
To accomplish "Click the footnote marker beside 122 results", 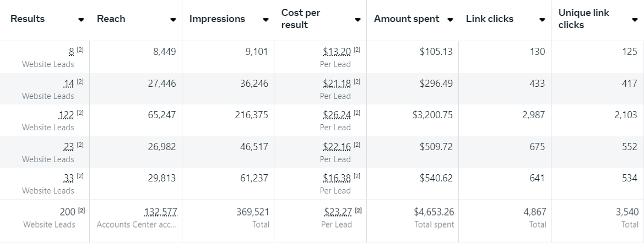I will (80, 113).
